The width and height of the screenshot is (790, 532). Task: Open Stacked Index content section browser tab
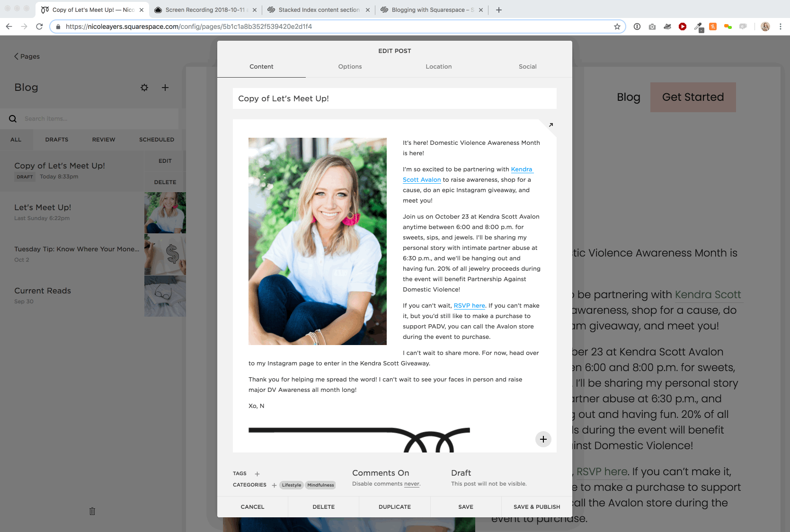pos(318,10)
